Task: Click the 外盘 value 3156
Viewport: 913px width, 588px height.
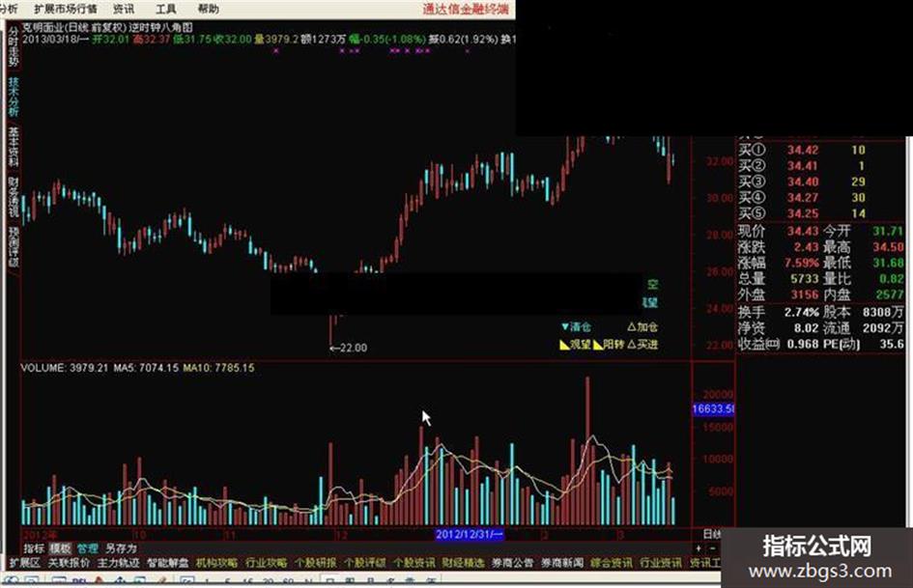Action: click(806, 295)
